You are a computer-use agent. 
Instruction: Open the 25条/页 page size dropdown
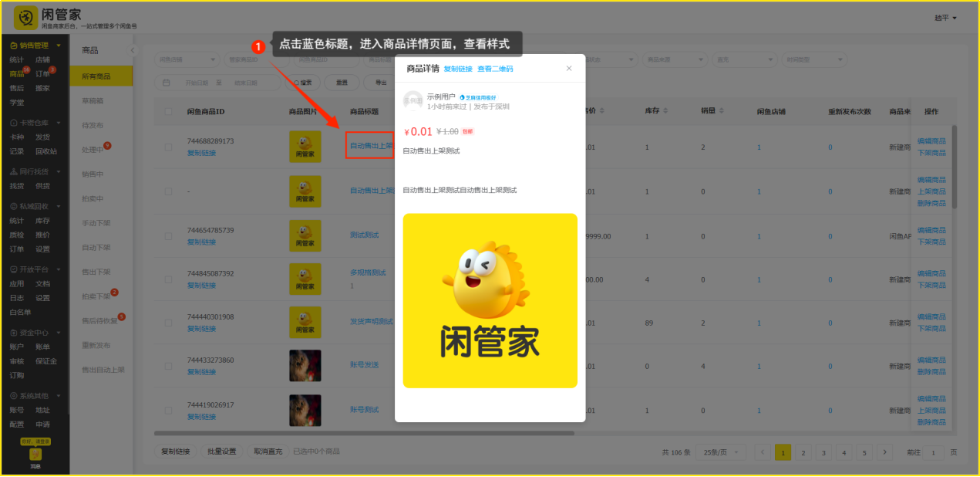click(x=721, y=452)
